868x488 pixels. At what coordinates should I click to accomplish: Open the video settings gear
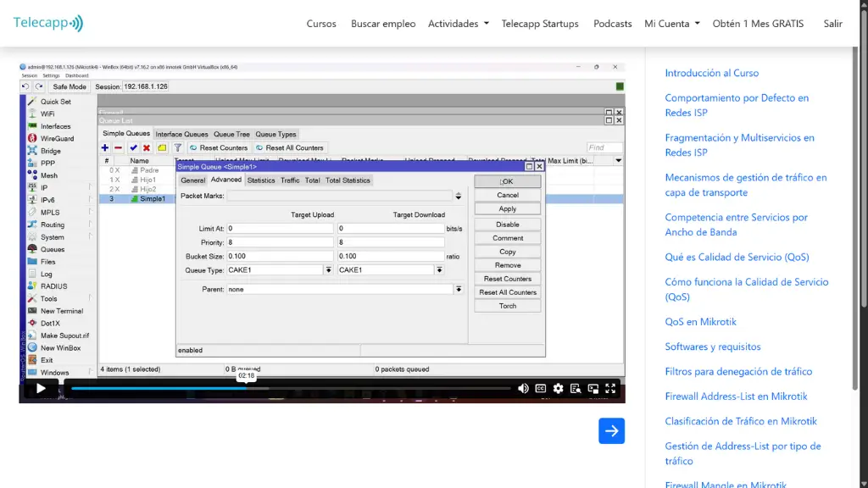tap(558, 389)
